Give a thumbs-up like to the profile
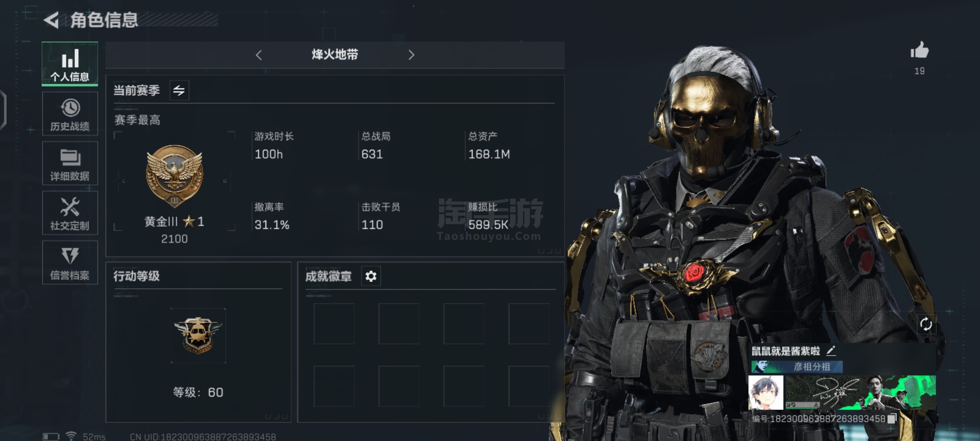Viewport: 980px width, 441px height. click(919, 51)
